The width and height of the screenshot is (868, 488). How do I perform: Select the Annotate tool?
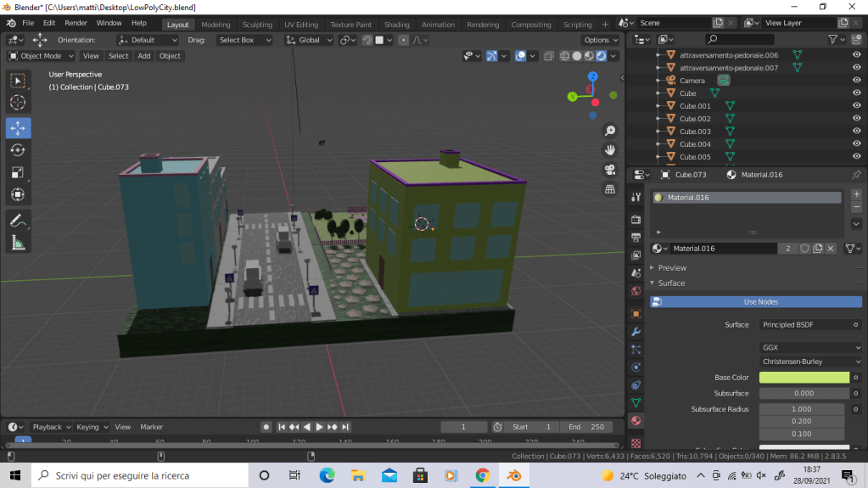click(18, 220)
